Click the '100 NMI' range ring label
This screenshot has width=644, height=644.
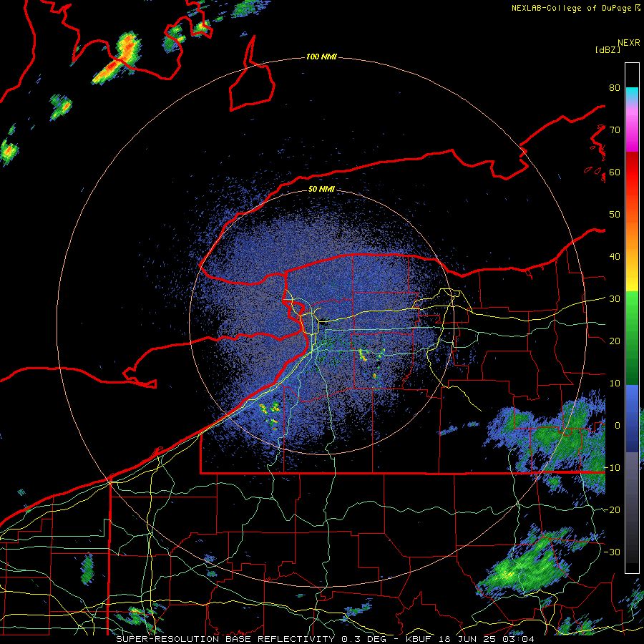click(x=321, y=57)
